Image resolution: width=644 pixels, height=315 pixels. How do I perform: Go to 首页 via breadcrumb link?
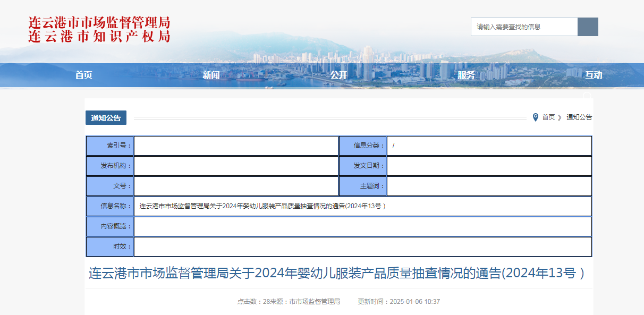[548, 117]
